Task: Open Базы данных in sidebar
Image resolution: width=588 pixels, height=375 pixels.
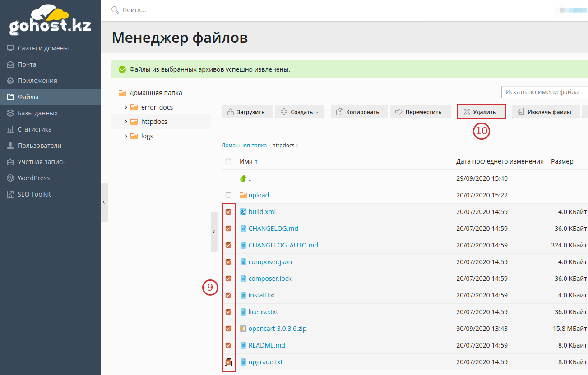Action: coord(50,113)
